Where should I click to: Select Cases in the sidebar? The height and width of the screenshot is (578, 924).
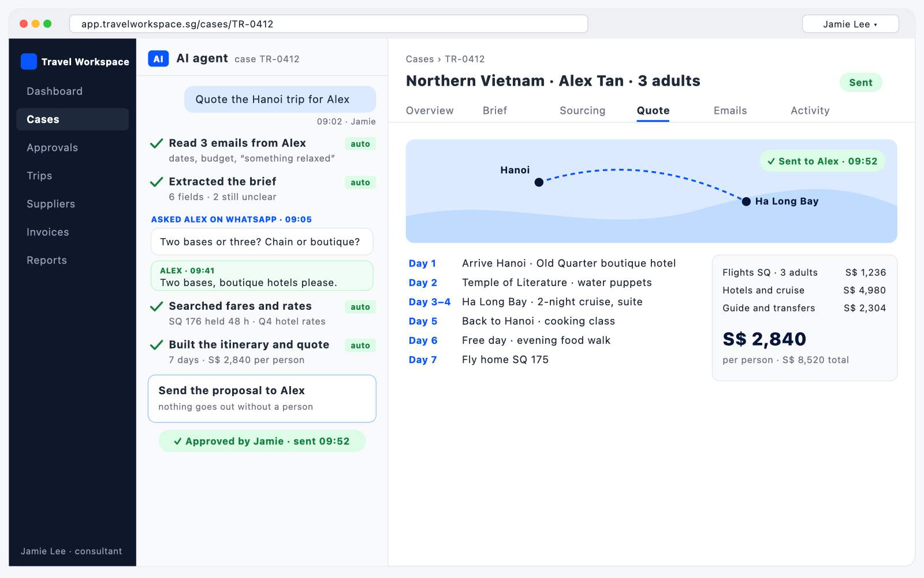[x=72, y=119]
